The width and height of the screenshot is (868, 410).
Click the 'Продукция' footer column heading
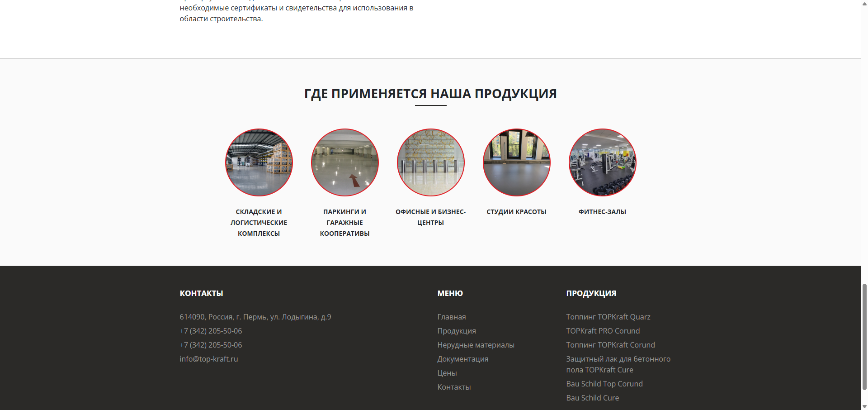[591, 293]
